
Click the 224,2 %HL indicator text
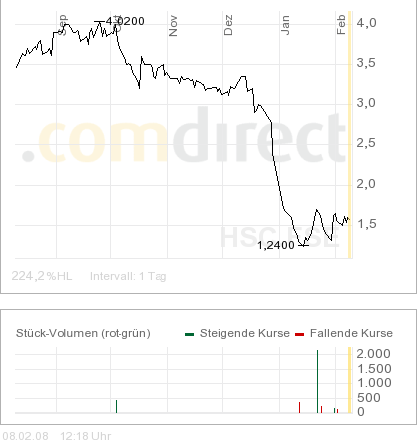click(42, 276)
